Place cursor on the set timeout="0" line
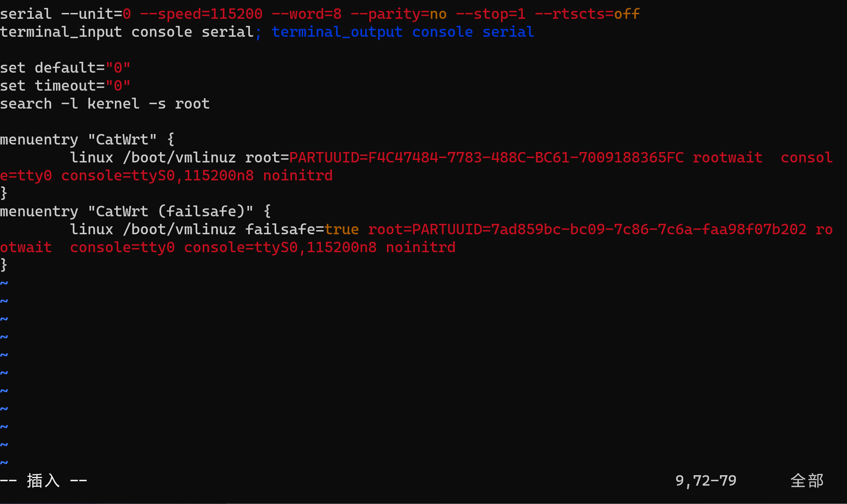 coord(65,86)
